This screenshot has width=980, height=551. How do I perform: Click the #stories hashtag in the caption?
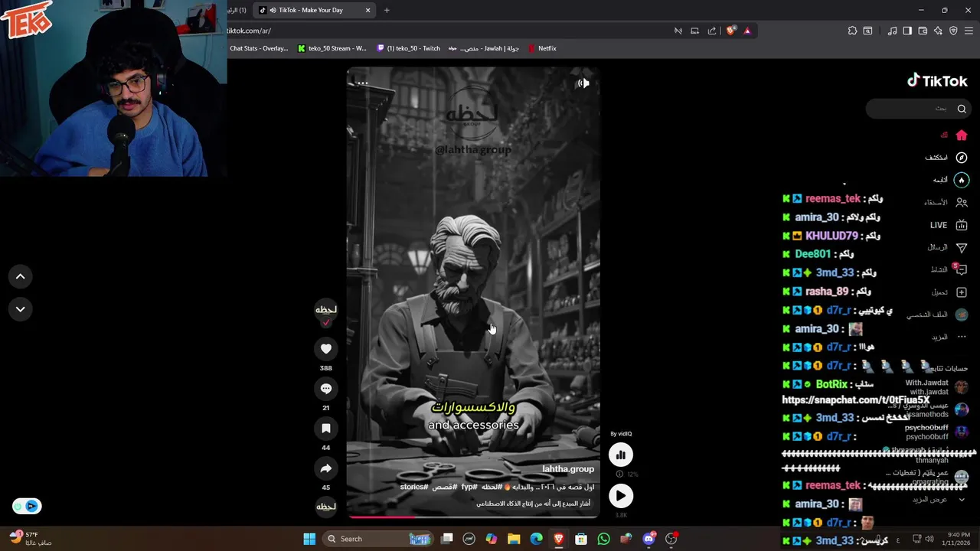tap(413, 487)
